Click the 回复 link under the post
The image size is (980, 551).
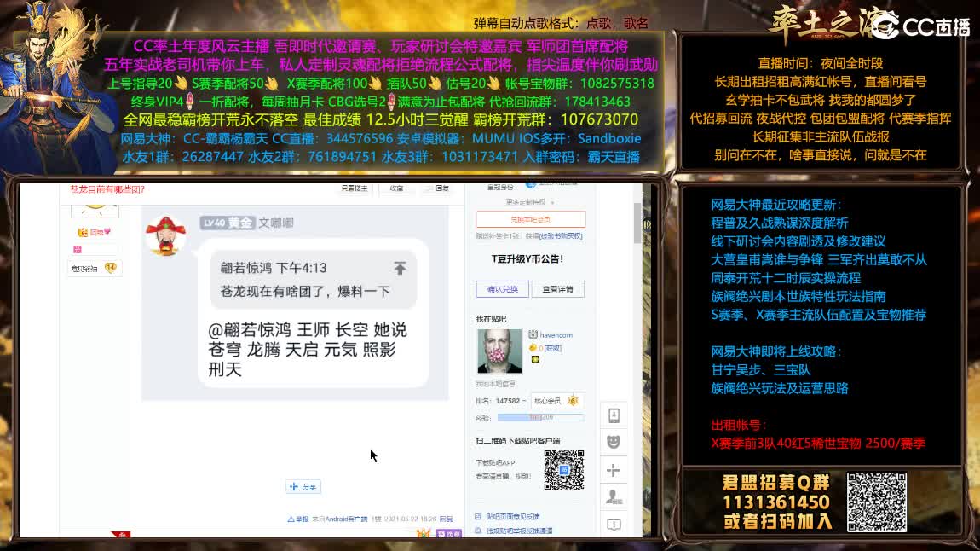(x=446, y=519)
